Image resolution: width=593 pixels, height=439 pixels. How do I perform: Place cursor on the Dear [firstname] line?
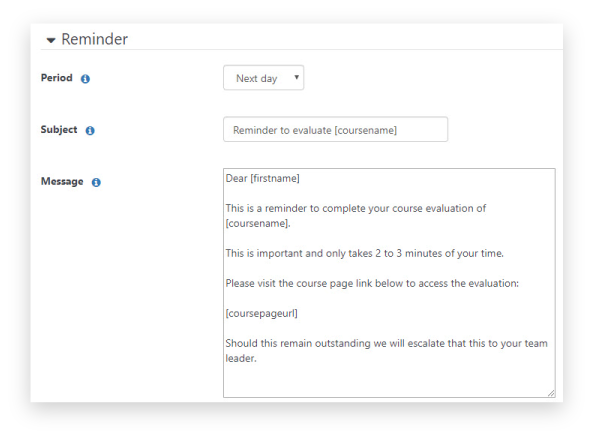(x=262, y=178)
